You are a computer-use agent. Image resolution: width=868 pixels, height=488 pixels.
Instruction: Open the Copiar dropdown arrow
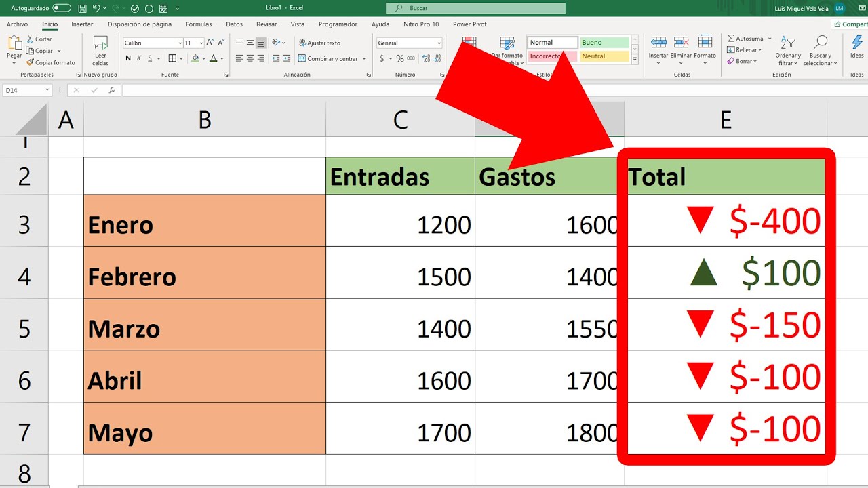(x=59, y=51)
